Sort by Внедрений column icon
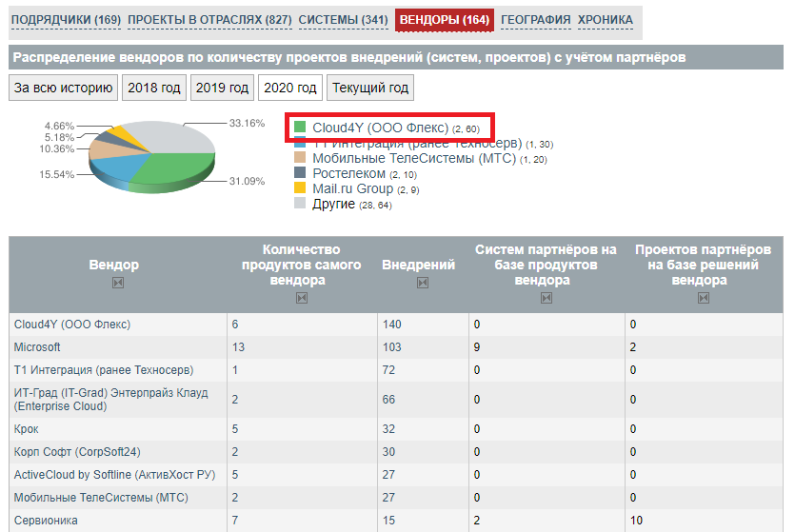 point(423,283)
